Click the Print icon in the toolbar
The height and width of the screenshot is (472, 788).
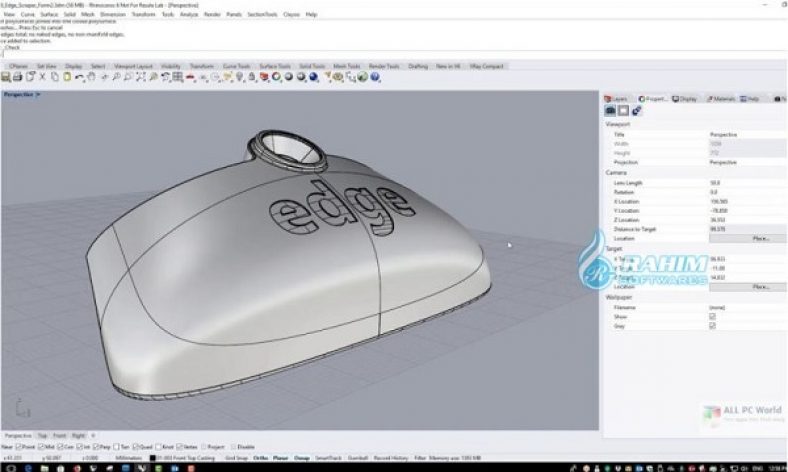[18, 77]
